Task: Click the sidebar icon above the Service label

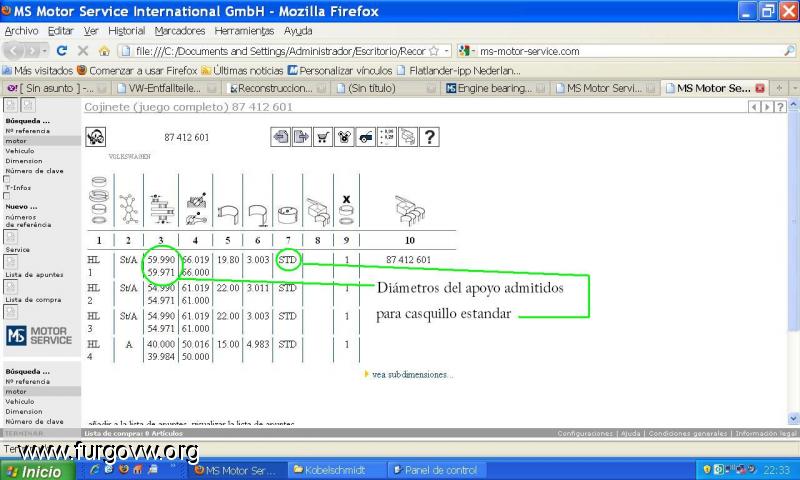Action: tap(11, 237)
